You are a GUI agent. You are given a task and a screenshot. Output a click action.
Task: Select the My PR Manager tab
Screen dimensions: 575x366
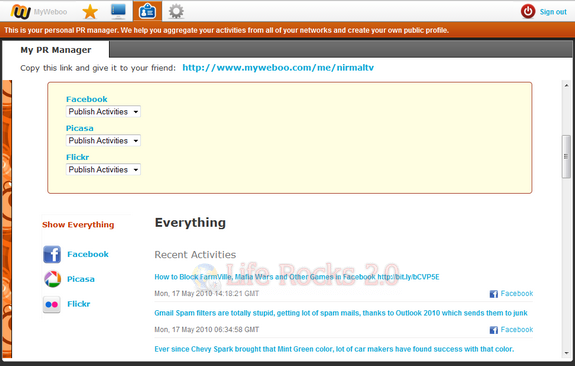(x=56, y=50)
